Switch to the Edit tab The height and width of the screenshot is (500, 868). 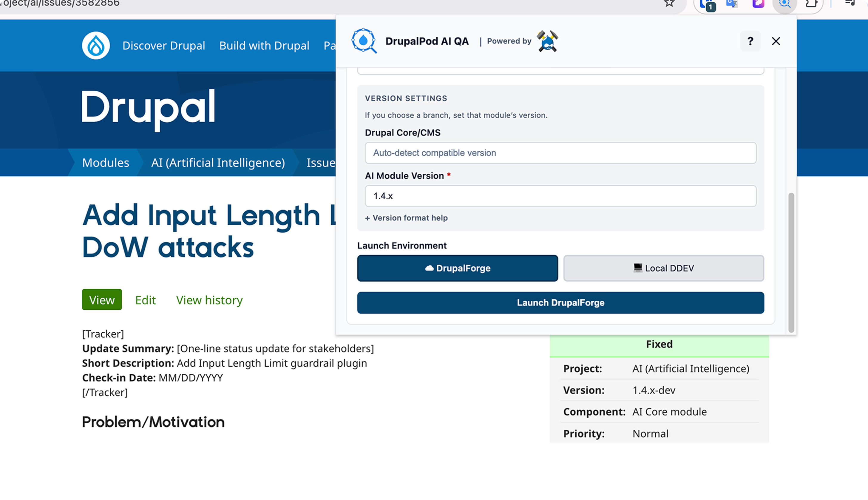[145, 300]
